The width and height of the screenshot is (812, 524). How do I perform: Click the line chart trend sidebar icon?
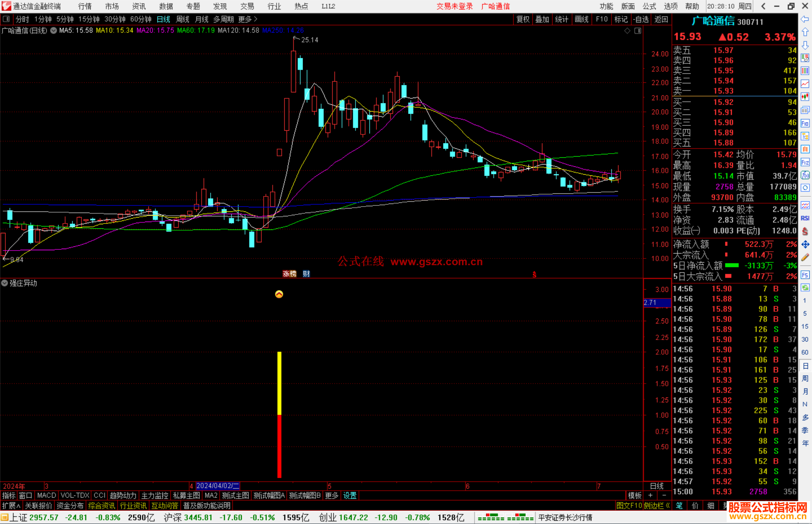click(805, 84)
